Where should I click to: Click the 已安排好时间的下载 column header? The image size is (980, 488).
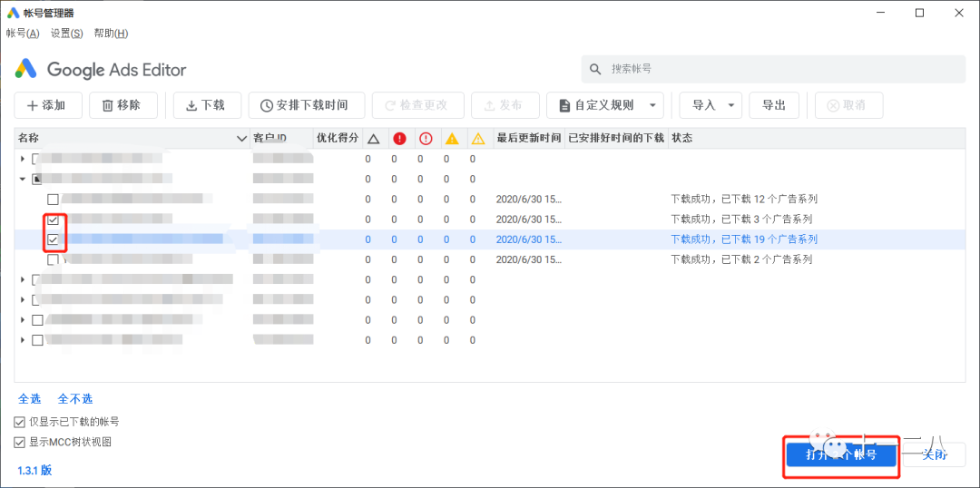[x=615, y=139]
